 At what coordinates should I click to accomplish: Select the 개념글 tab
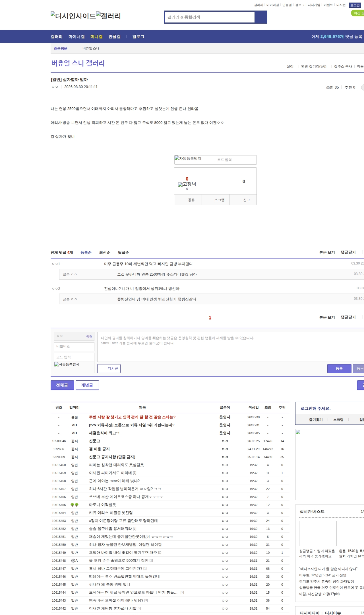click(87, 385)
